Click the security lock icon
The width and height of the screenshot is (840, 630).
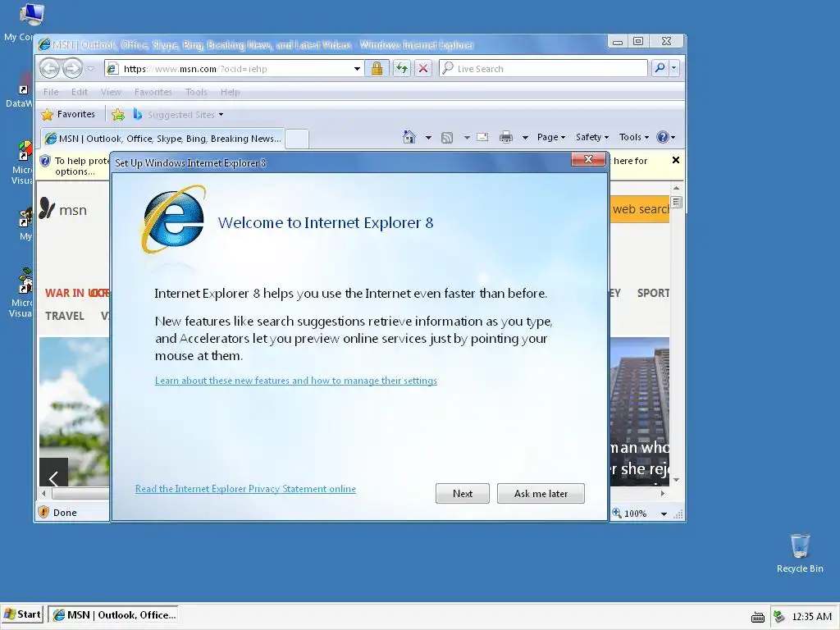377,68
